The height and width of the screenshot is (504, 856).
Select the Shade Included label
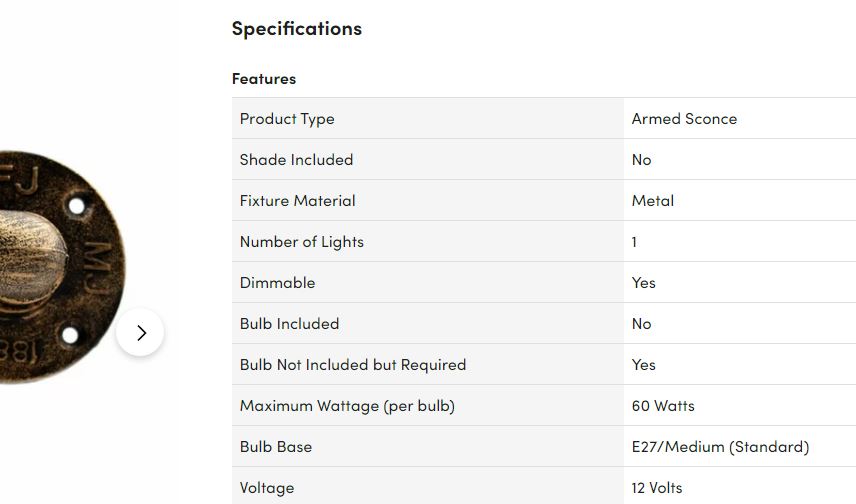click(x=296, y=159)
